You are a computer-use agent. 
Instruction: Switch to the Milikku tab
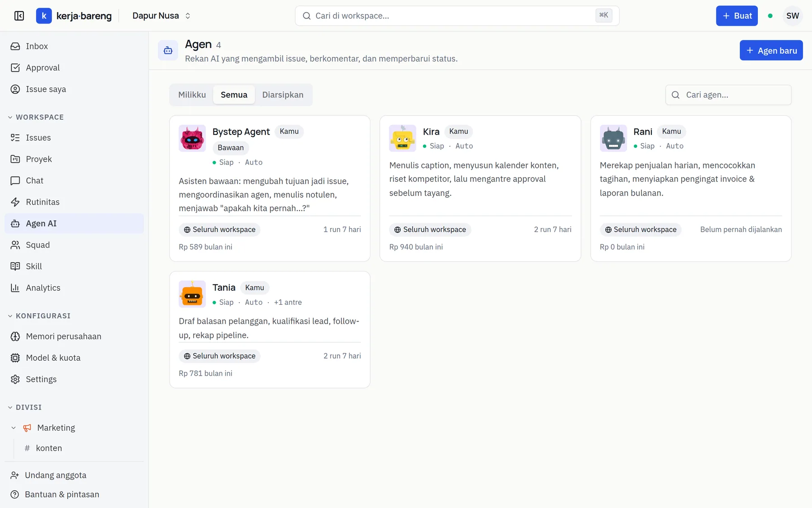(x=192, y=95)
